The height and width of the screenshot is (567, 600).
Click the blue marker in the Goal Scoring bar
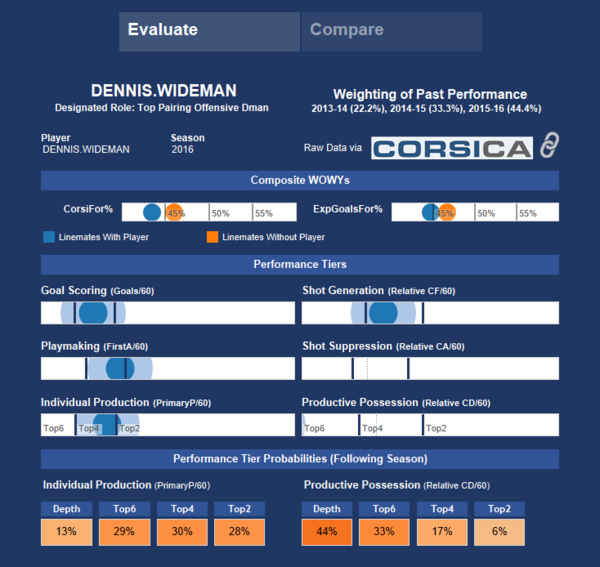pos(92,312)
